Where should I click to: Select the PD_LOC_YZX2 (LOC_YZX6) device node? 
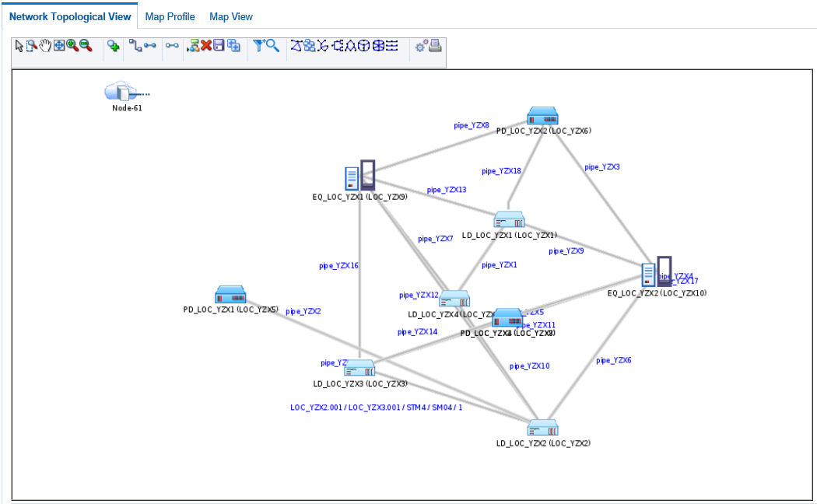(542, 116)
